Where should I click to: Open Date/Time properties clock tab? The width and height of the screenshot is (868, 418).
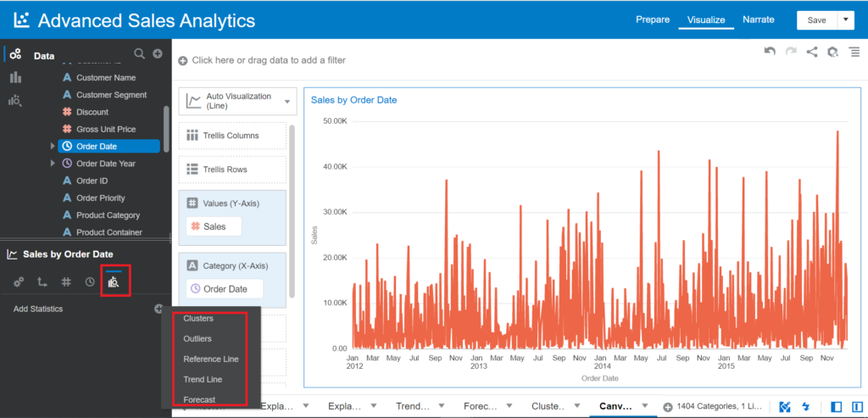click(x=90, y=282)
